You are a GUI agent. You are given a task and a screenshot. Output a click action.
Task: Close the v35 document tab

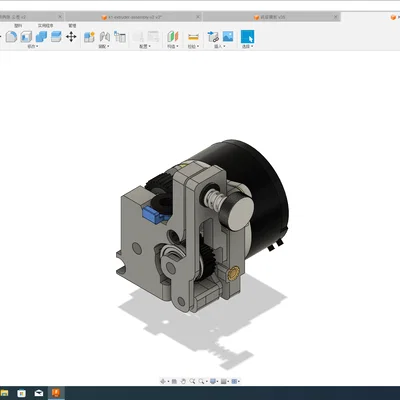pyautogui.click(x=336, y=17)
